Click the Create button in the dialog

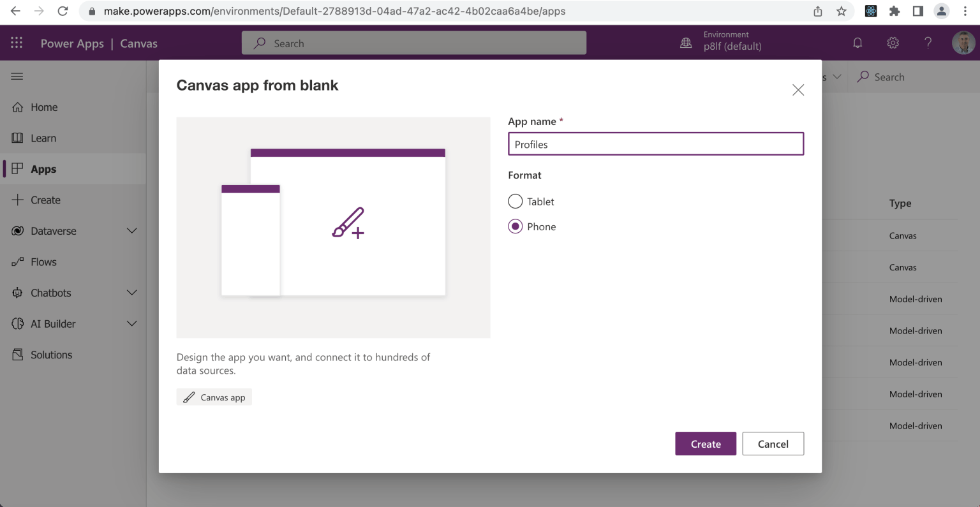click(x=706, y=444)
